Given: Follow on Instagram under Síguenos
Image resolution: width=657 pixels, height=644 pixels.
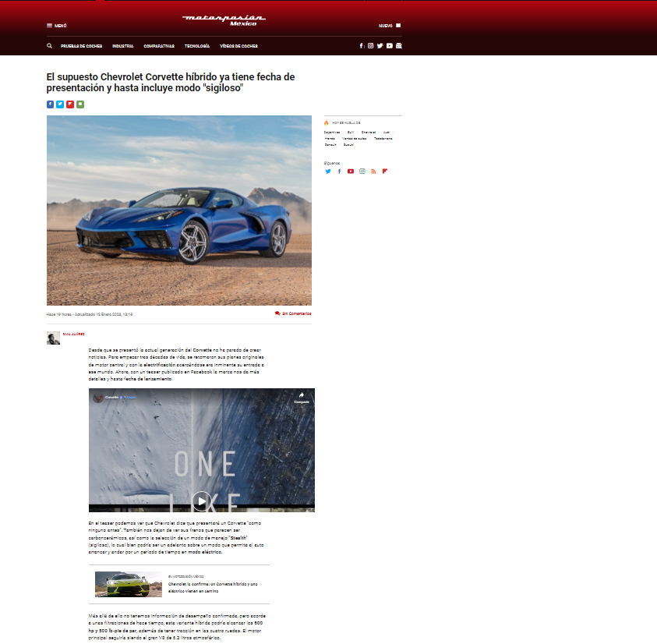Looking at the screenshot, I should click(x=362, y=171).
